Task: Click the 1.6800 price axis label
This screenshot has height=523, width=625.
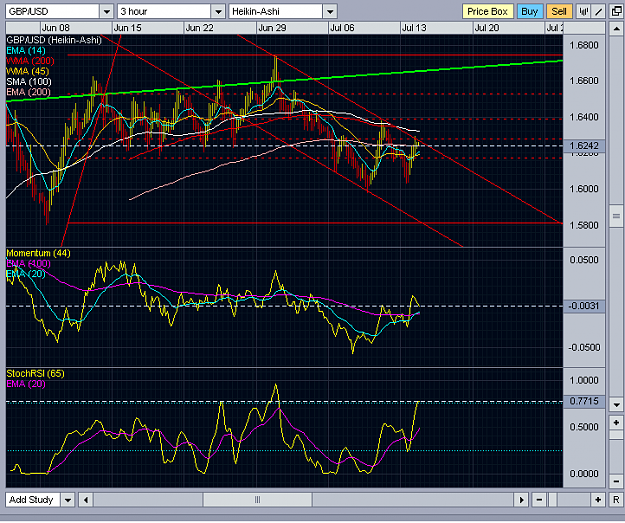Action: pyautogui.click(x=584, y=45)
